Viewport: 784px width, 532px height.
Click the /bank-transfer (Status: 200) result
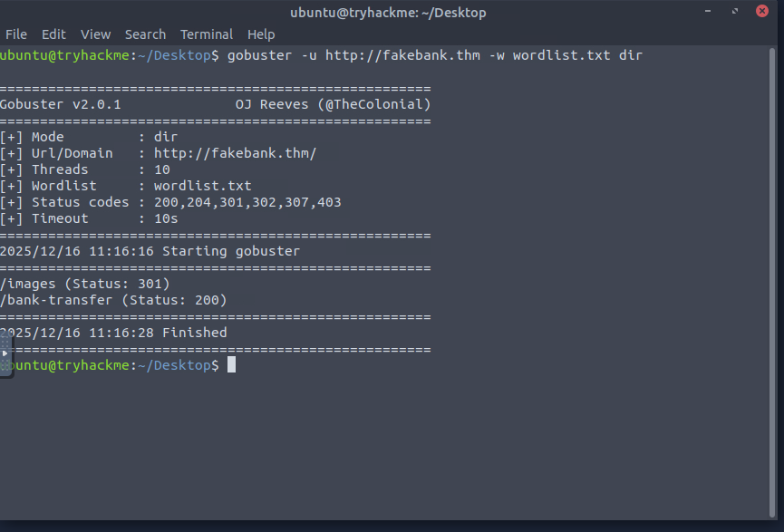[113, 300]
